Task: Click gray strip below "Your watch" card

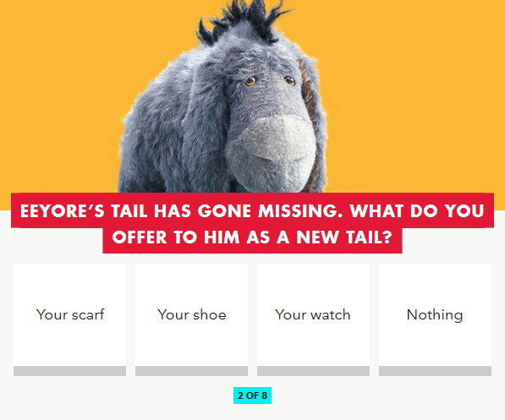Action: (x=313, y=371)
